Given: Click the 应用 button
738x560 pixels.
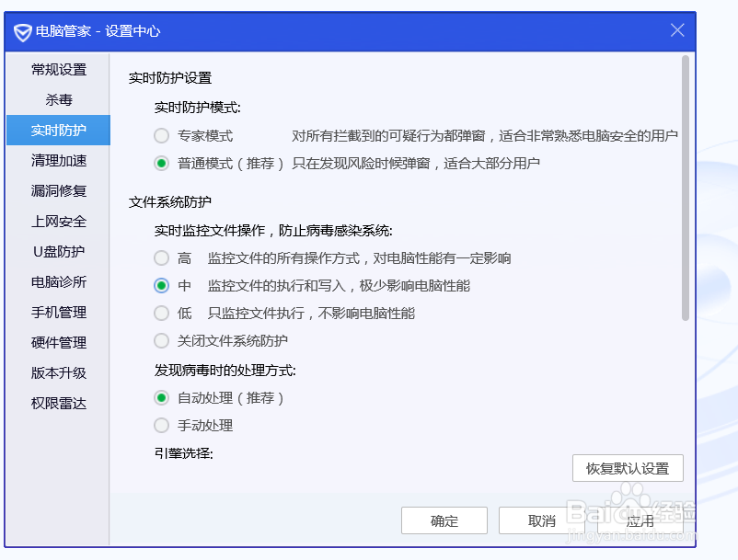Looking at the screenshot, I should coord(640,520).
